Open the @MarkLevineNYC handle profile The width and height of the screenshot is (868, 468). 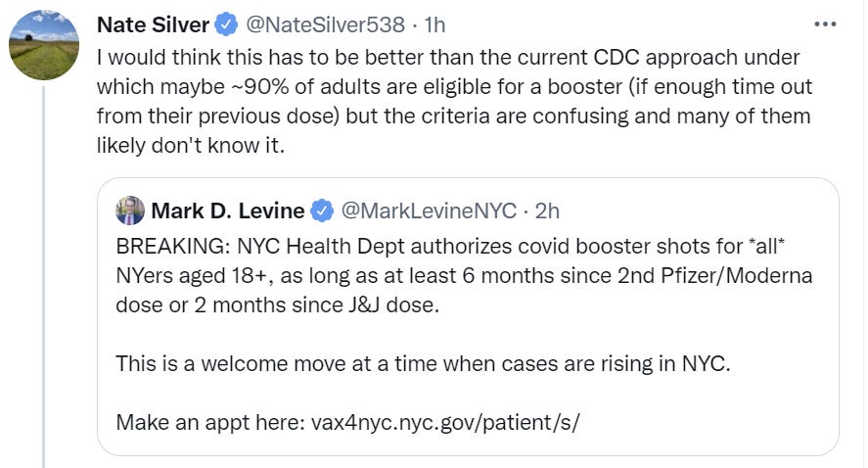(x=429, y=211)
